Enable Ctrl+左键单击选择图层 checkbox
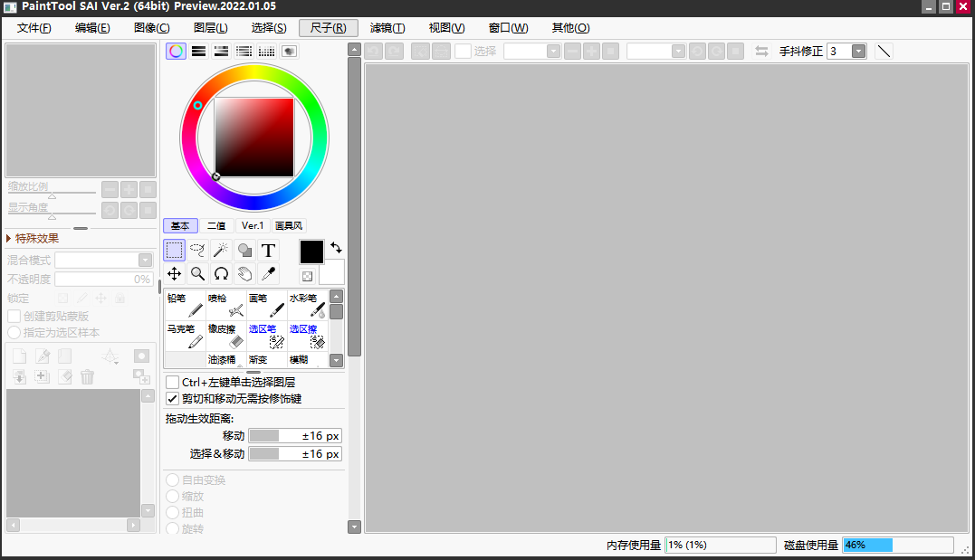975x560 pixels. coord(173,383)
